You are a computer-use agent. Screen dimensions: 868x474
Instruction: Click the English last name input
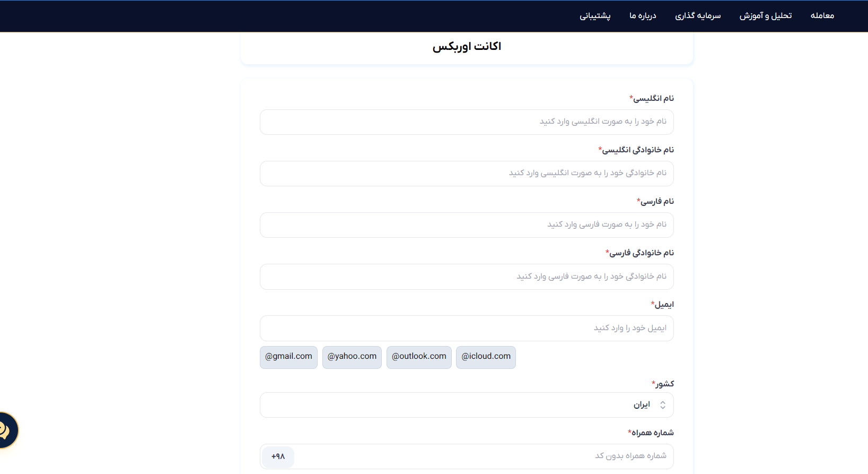pyautogui.click(x=467, y=174)
